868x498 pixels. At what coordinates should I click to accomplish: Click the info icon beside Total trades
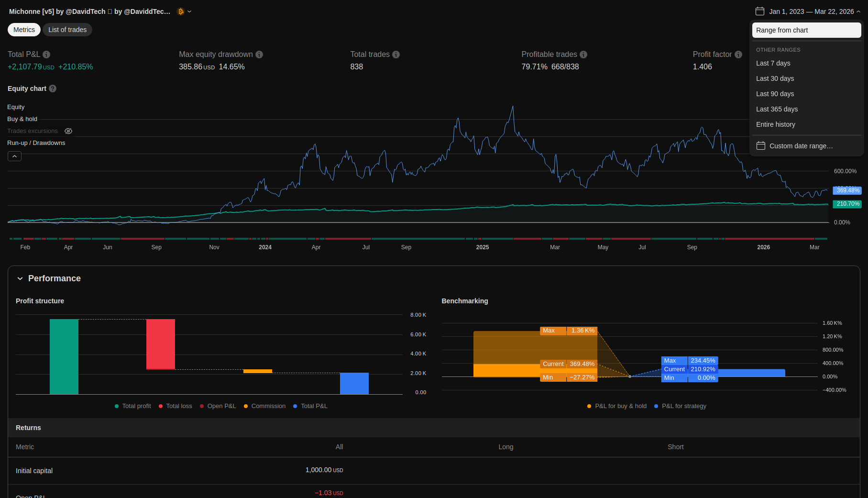click(x=396, y=55)
